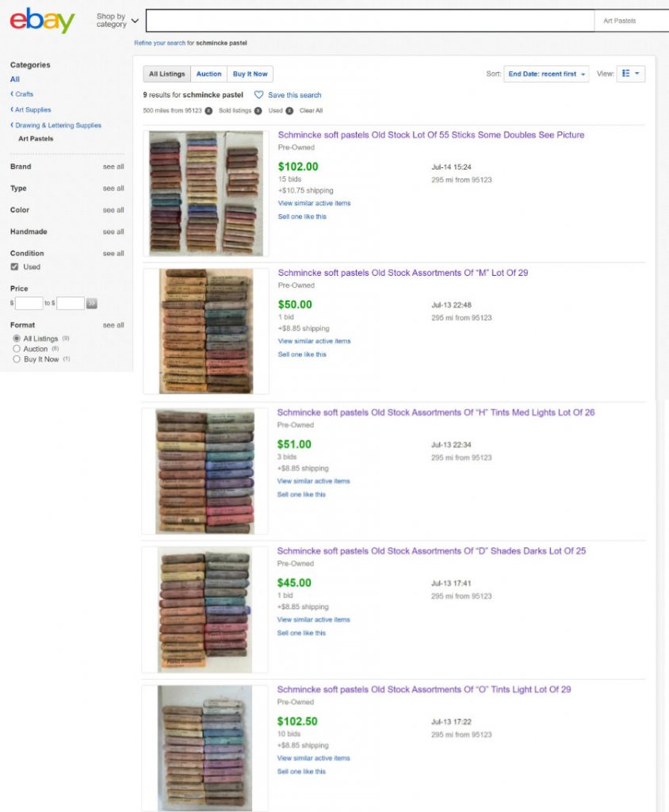The image size is (669, 812).
Task: Switch to the Auction tab
Action: click(x=208, y=74)
